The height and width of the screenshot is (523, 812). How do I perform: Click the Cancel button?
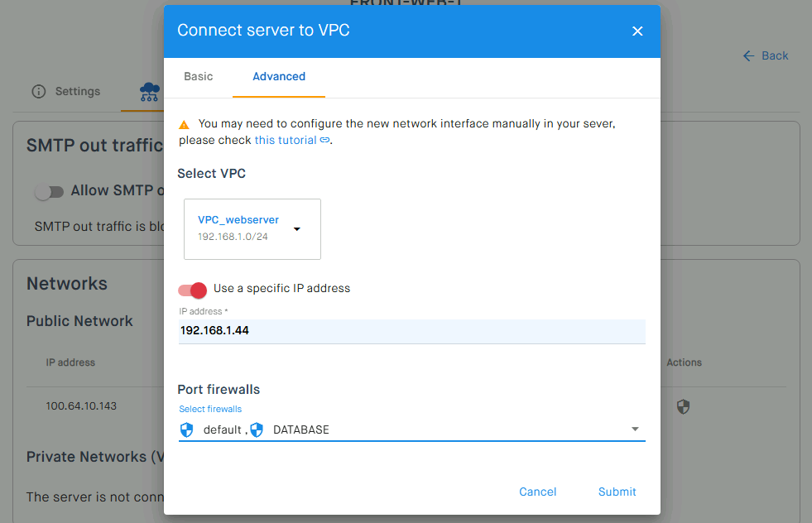pos(537,492)
